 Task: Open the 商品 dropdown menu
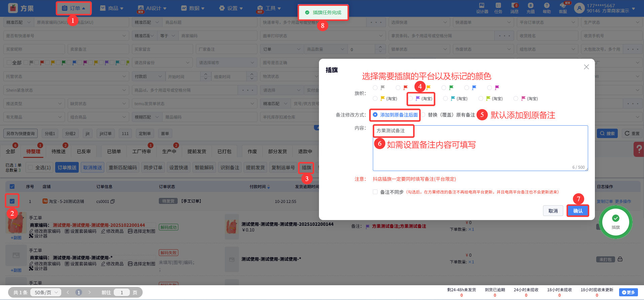pos(112,8)
